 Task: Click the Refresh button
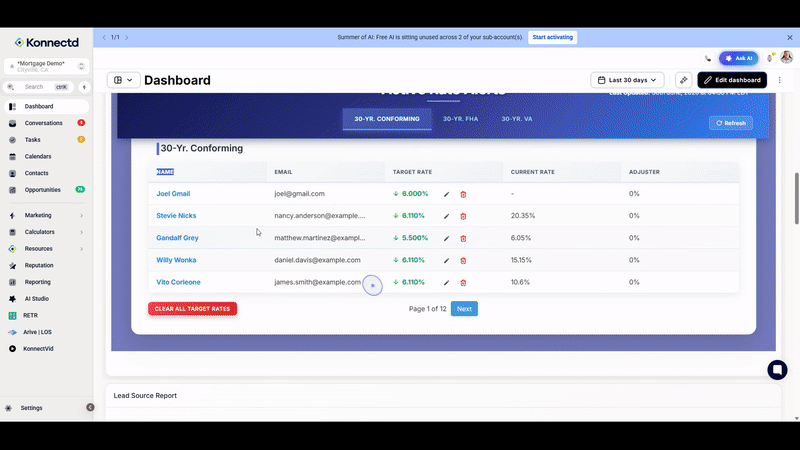coord(731,123)
